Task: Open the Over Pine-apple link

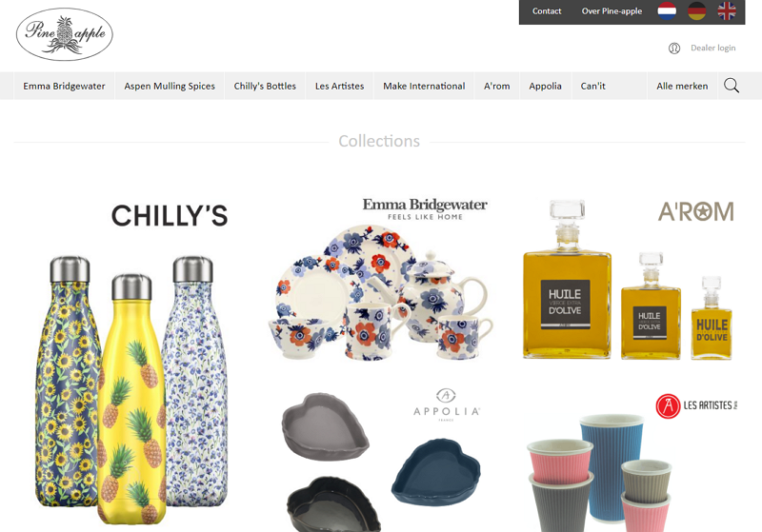Action: pos(612,11)
